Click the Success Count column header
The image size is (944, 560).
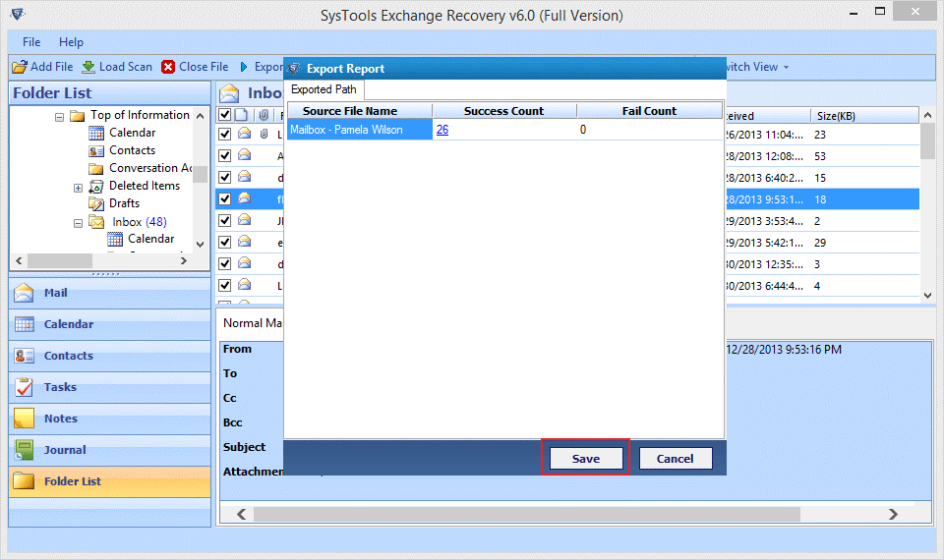click(504, 111)
